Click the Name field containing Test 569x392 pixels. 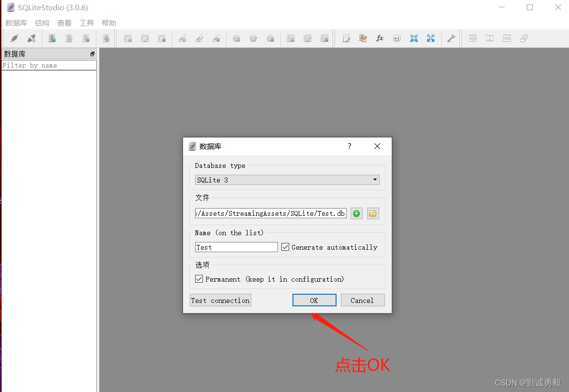click(236, 247)
